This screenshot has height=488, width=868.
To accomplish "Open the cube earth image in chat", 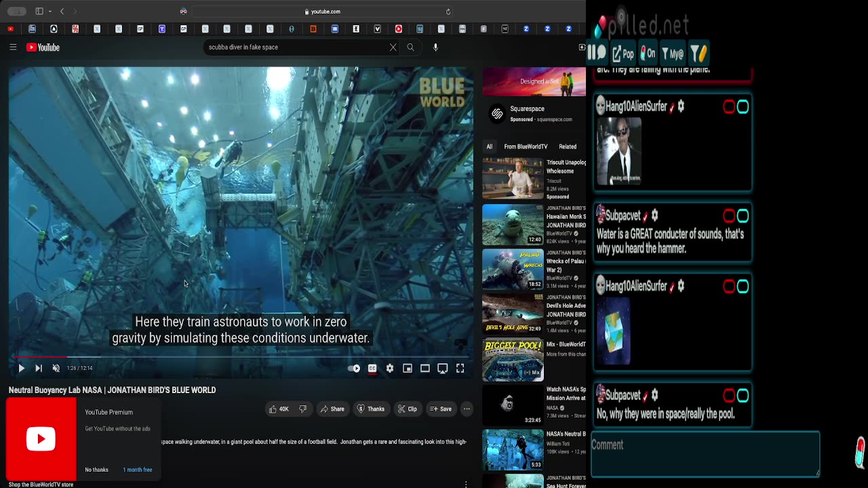I will coord(614,330).
